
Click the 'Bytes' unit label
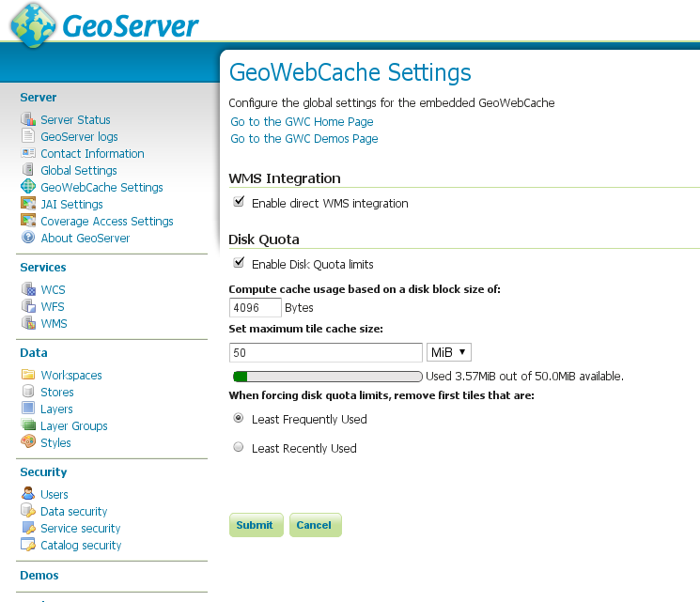(x=299, y=307)
